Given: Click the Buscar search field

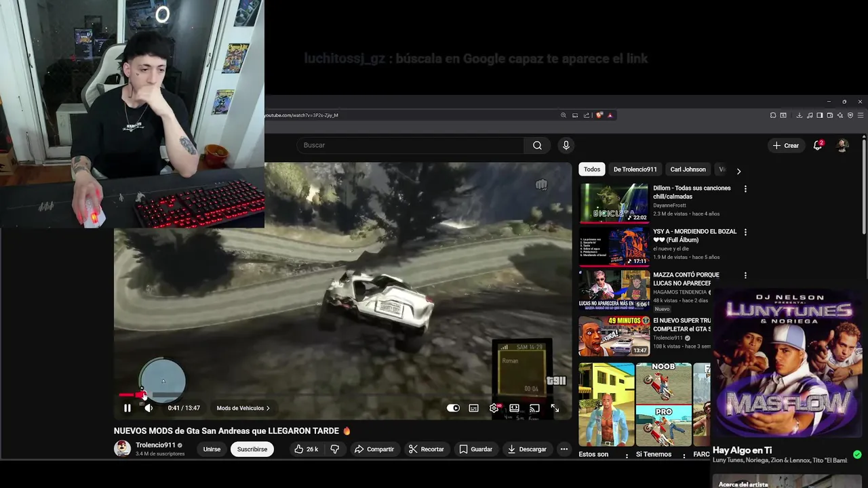Looking at the screenshot, I should click(x=410, y=145).
